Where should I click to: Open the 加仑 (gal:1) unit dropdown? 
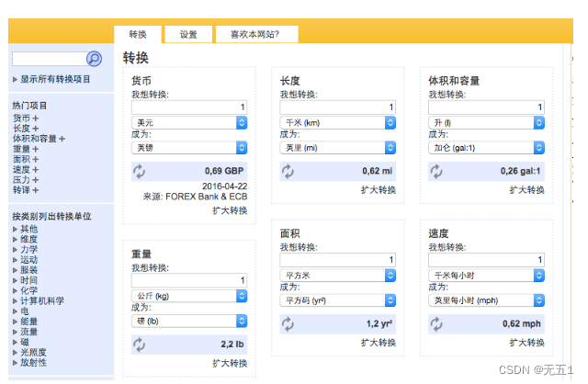click(486, 148)
